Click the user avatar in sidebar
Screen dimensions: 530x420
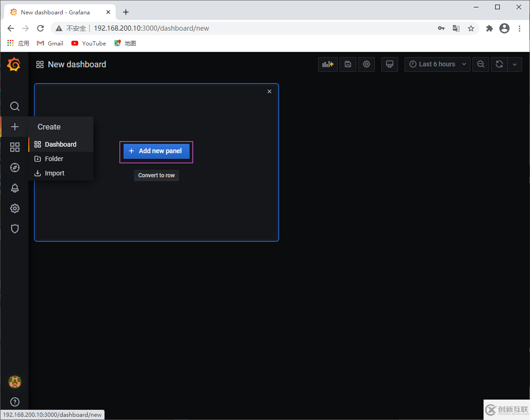click(14, 382)
